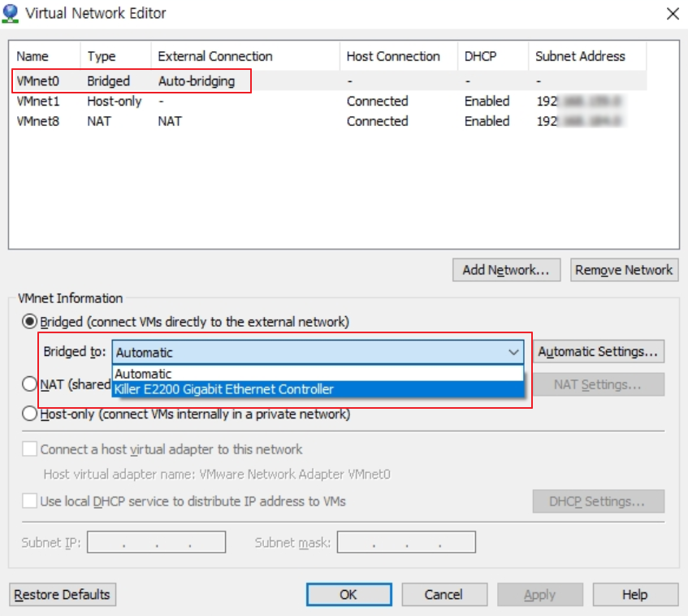Select the Bridged radio button

29,321
